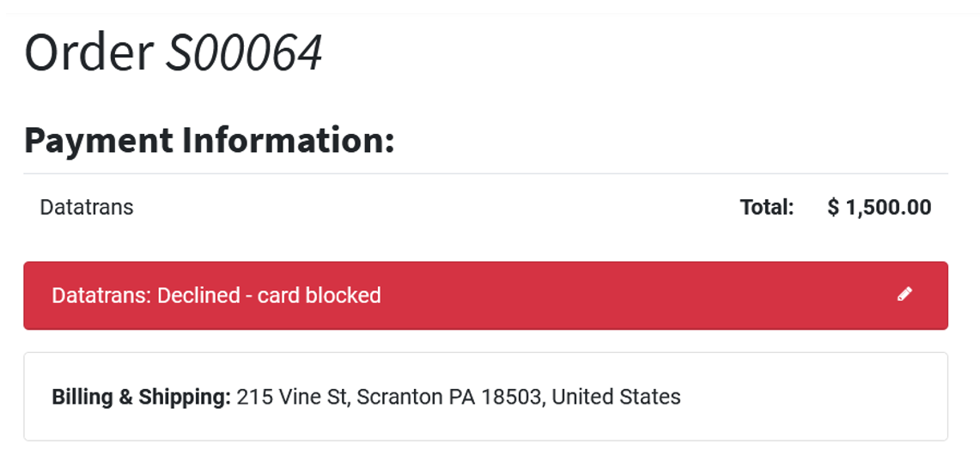Click the "Declined - card blocked" text

pyautogui.click(x=269, y=295)
